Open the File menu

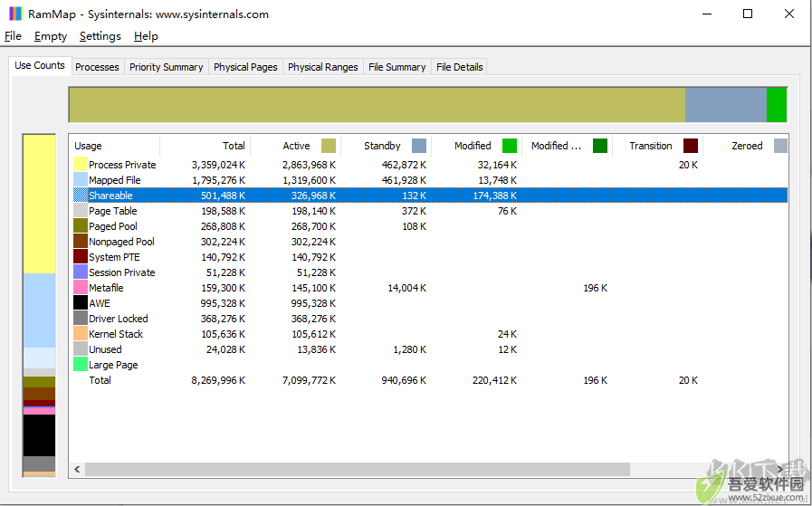coord(13,36)
